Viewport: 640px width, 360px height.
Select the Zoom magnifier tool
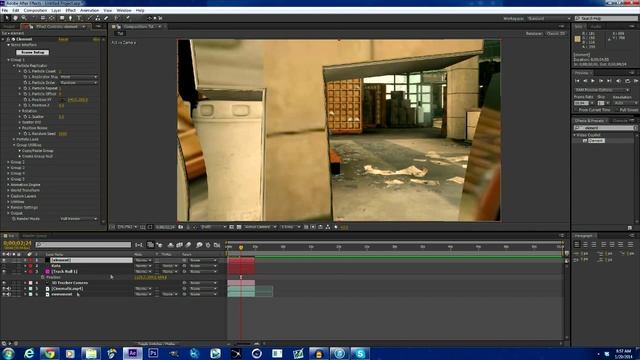tap(24, 18)
